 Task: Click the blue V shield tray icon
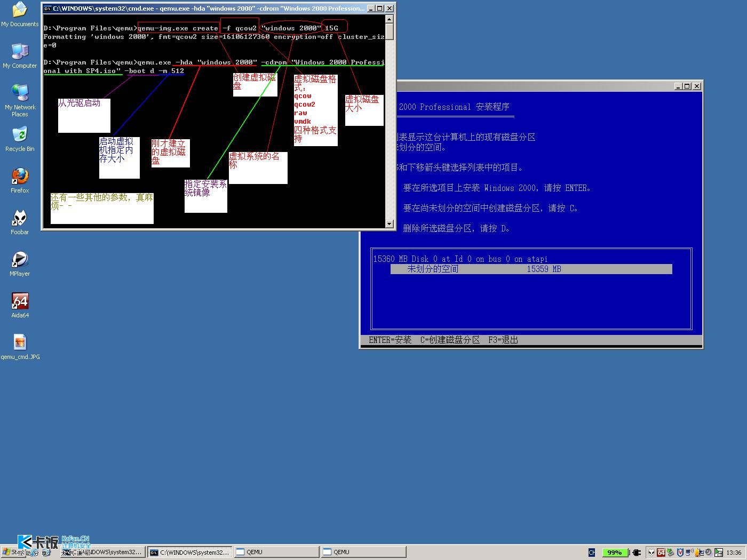680,553
